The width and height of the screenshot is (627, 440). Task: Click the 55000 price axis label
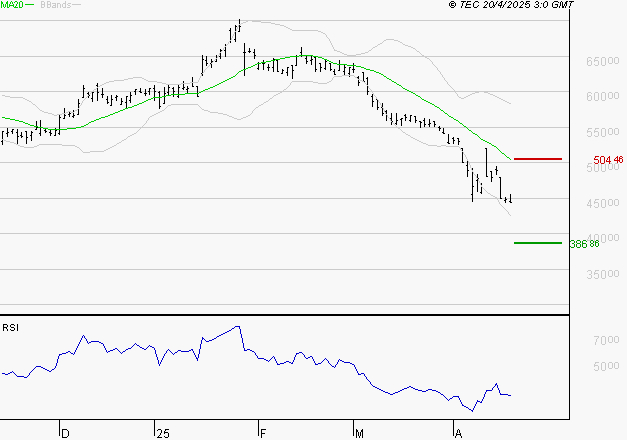click(x=603, y=132)
